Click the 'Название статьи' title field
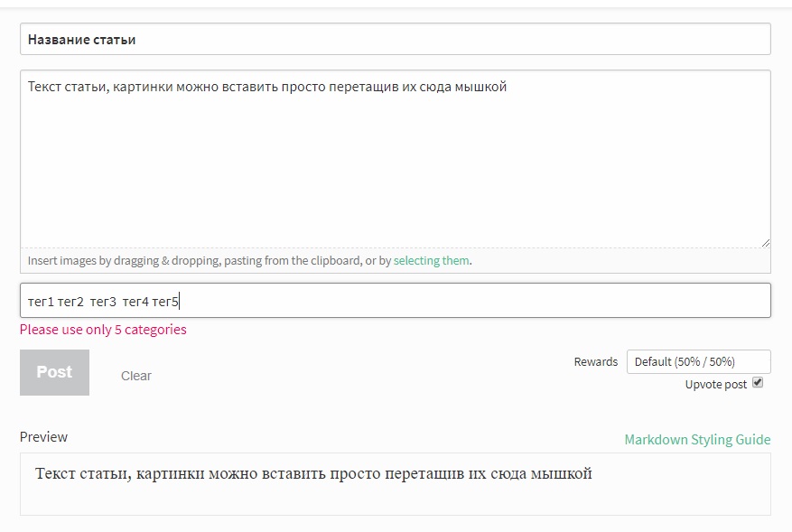 [x=395, y=39]
